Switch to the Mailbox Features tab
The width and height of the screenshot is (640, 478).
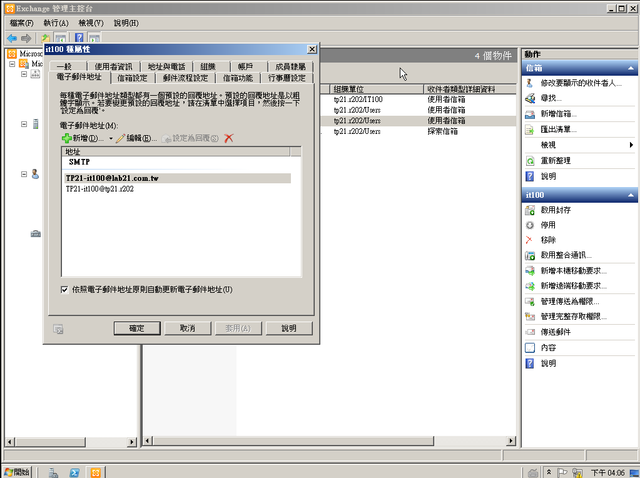click(238, 78)
